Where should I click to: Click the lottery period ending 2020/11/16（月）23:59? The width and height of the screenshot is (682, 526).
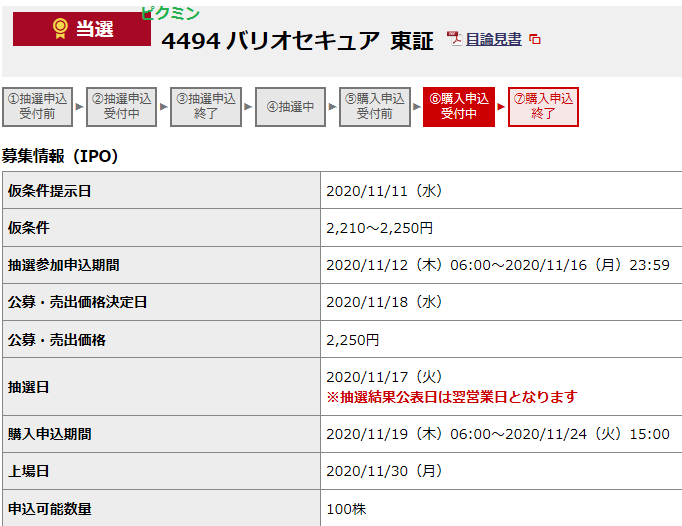pyautogui.click(x=498, y=265)
